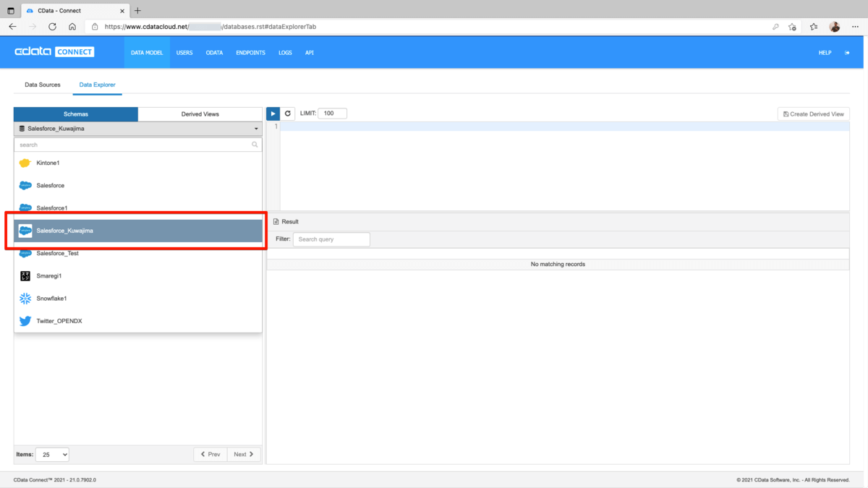Open the HELP link
Viewport: 868px width, 488px height.
point(825,53)
